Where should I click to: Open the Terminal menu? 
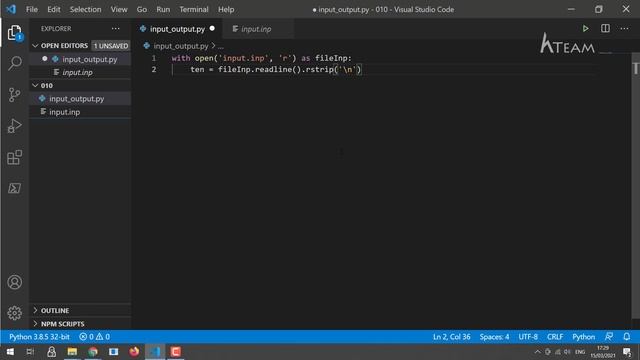[194, 9]
